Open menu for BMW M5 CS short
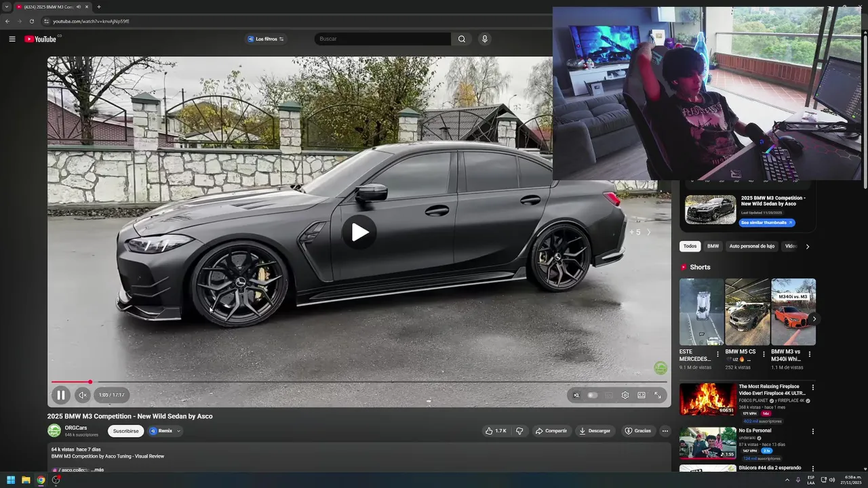 (764, 354)
